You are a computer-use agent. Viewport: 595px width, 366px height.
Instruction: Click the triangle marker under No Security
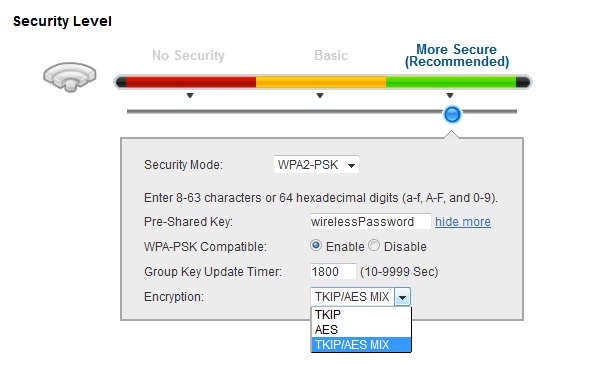(190, 96)
